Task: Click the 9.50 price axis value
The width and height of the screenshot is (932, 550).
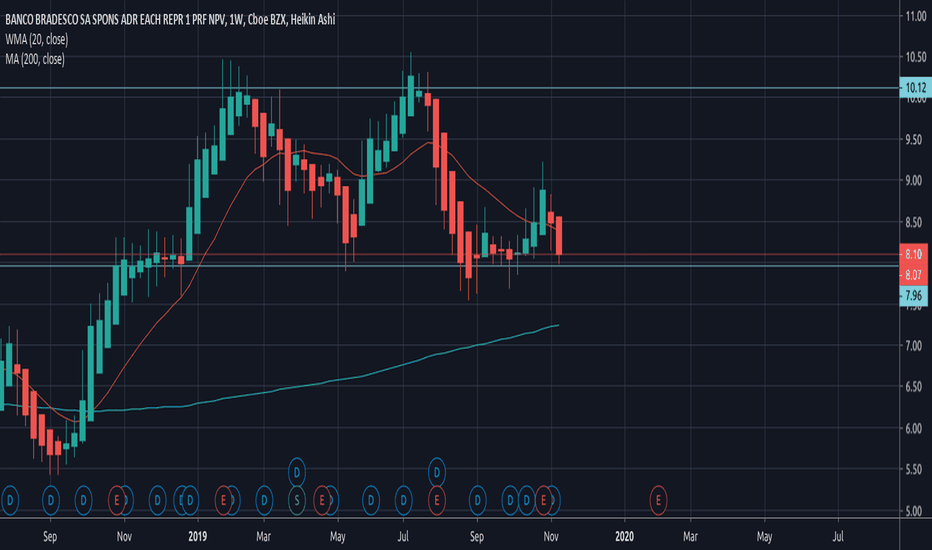Action: pos(914,140)
